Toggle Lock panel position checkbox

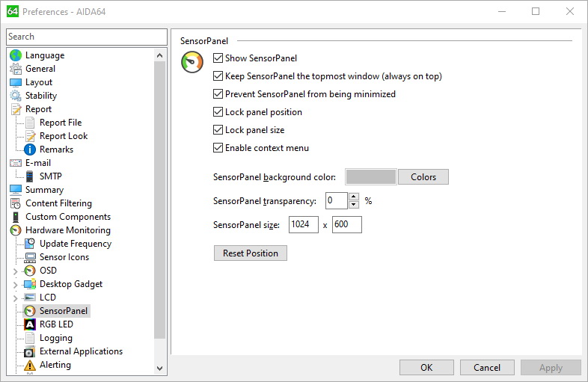coord(218,112)
